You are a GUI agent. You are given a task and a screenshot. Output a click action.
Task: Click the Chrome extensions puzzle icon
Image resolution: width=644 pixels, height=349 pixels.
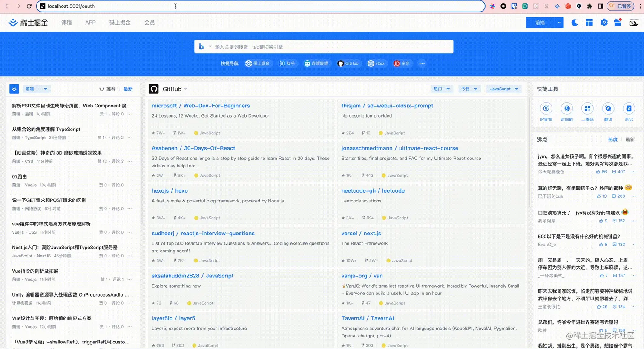pyautogui.click(x=589, y=6)
